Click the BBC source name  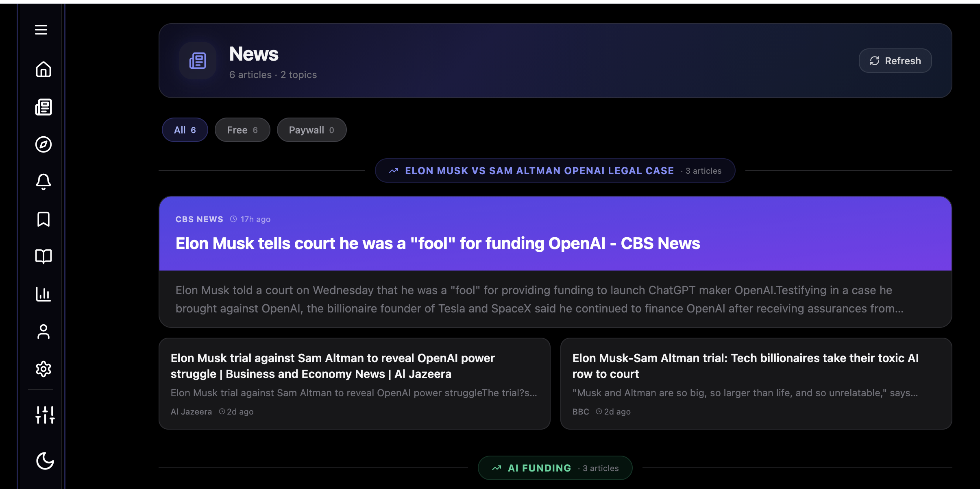click(x=581, y=412)
